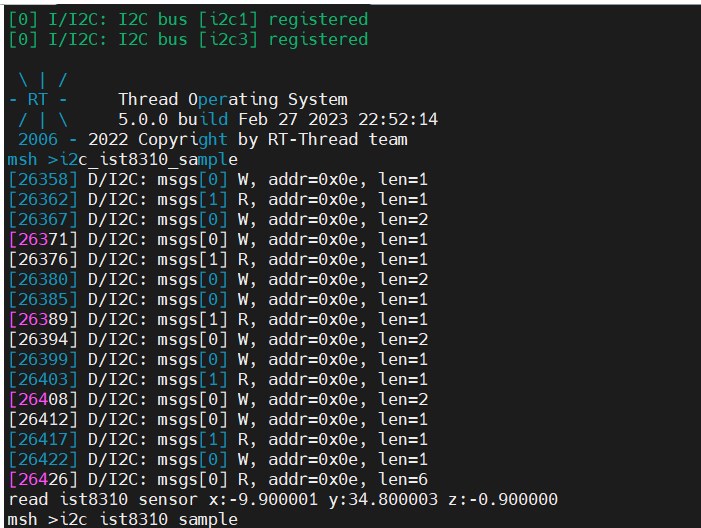Click the log line with timestamp [26412]

[x=218, y=420]
